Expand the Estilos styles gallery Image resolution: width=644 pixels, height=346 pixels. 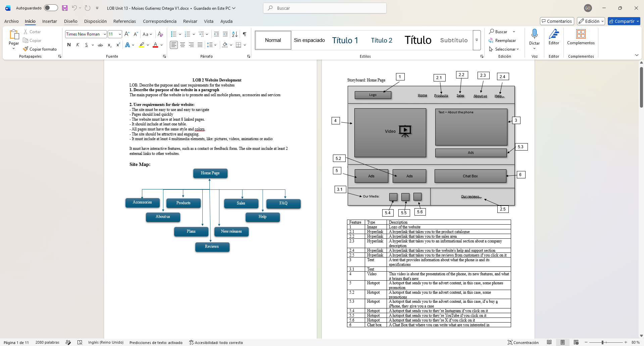coord(477,40)
